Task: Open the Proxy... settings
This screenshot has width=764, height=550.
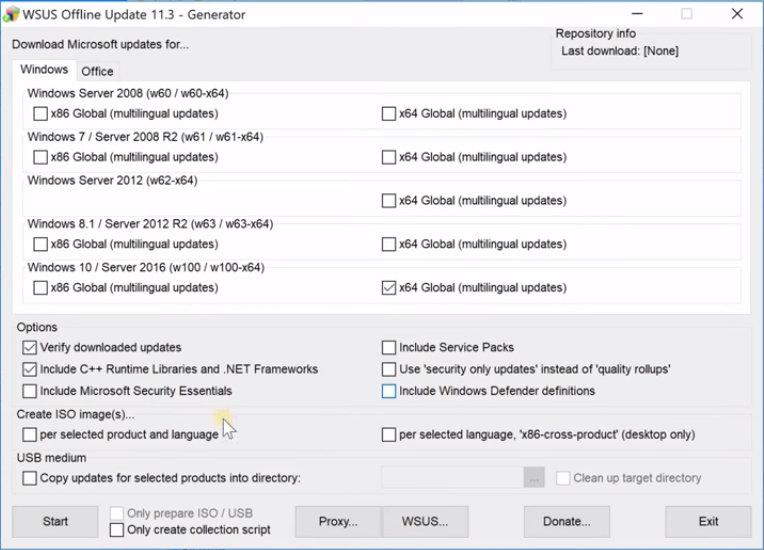Action: click(x=338, y=521)
